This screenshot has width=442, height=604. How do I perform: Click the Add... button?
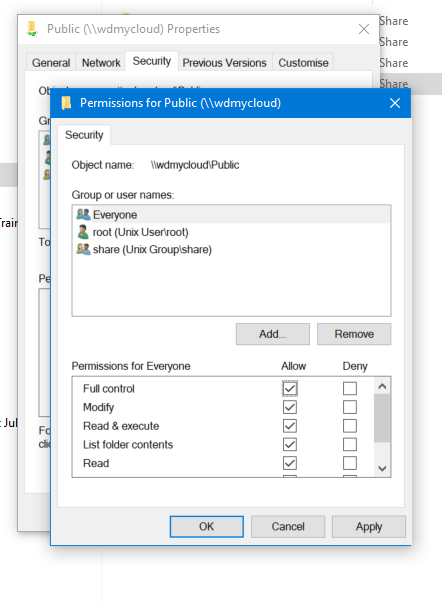tap(273, 334)
